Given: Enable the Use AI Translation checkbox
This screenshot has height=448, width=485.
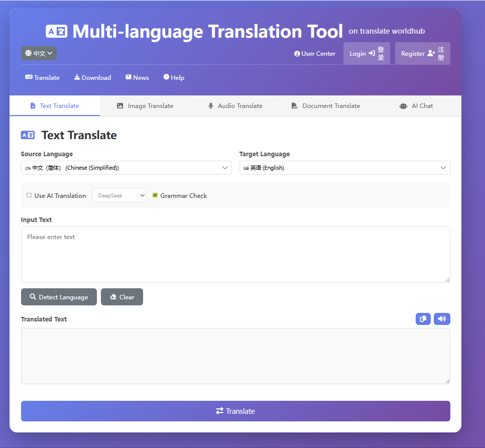Looking at the screenshot, I should click(29, 195).
